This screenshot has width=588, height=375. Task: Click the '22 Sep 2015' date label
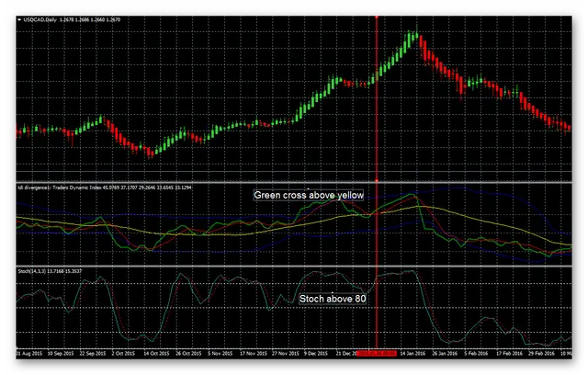click(93, 353)
